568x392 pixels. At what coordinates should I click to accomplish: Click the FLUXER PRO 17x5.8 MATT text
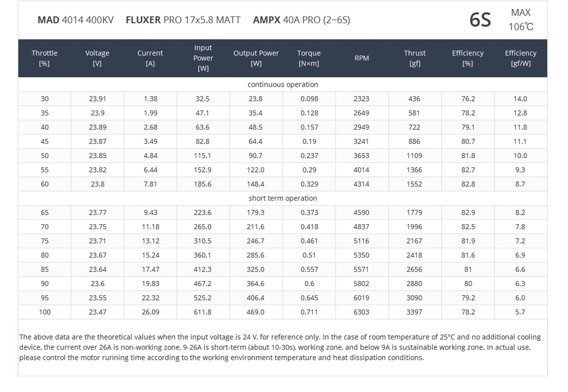coord(183,20)
